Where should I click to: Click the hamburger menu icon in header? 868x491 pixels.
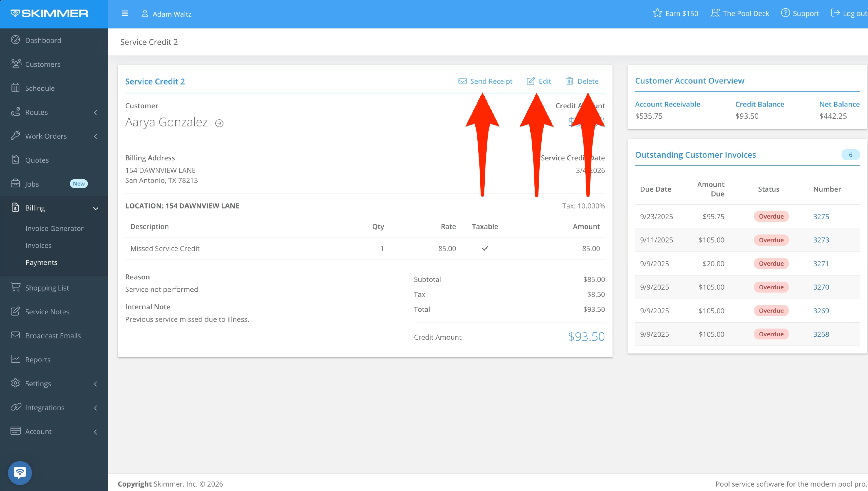click(x=124, y=14)
